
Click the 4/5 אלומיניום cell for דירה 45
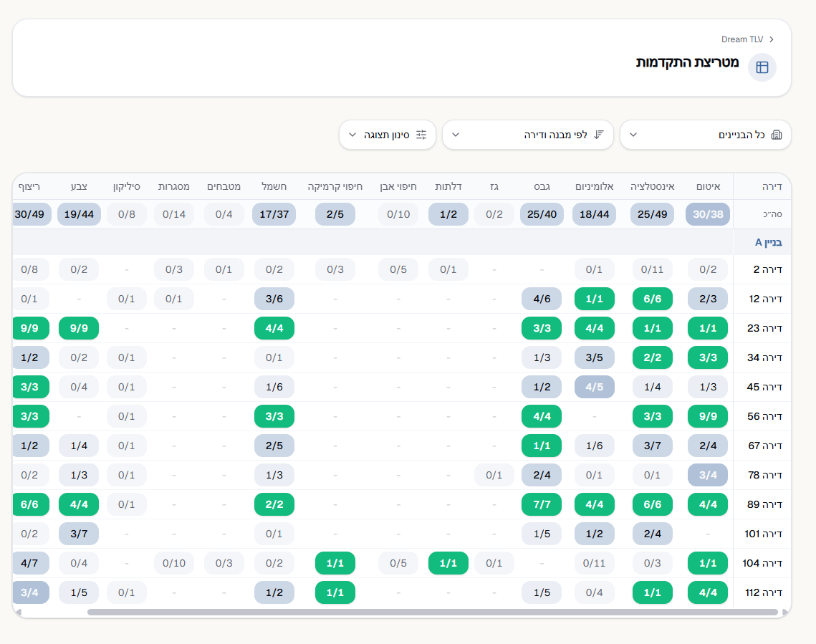(595, 387)
